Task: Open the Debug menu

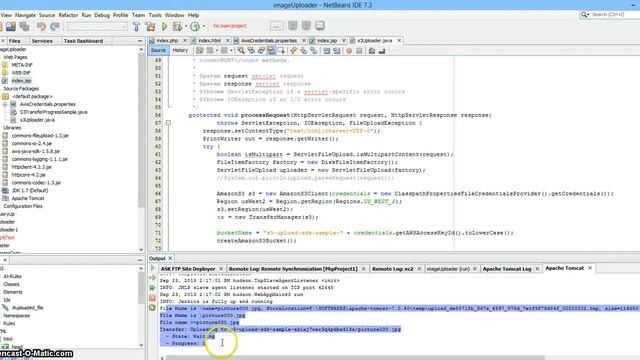Action: [102, 15]
